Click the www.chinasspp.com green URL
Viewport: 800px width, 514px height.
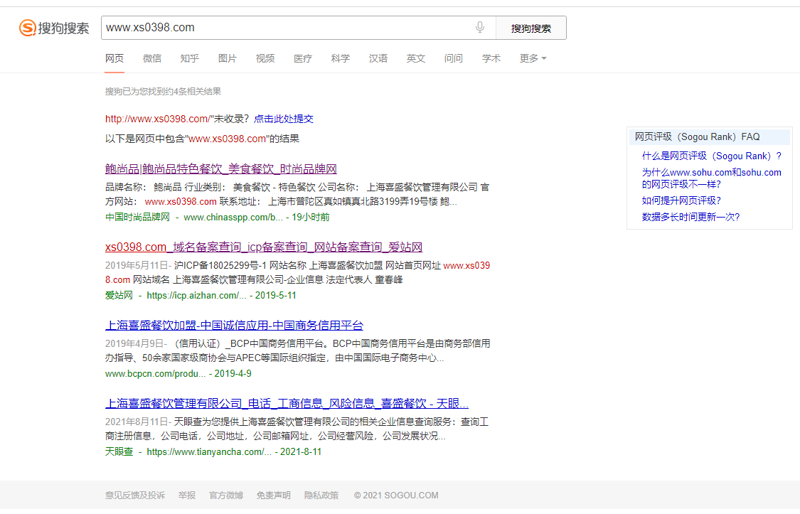click(x=233, y=217)
